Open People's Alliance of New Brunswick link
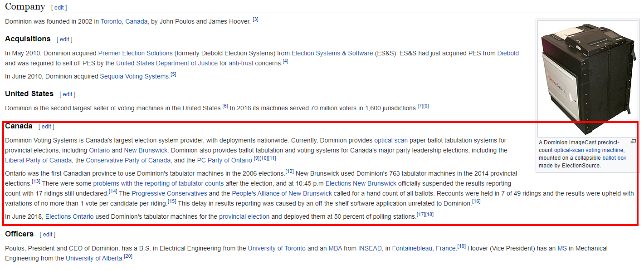 pos(282,193)
